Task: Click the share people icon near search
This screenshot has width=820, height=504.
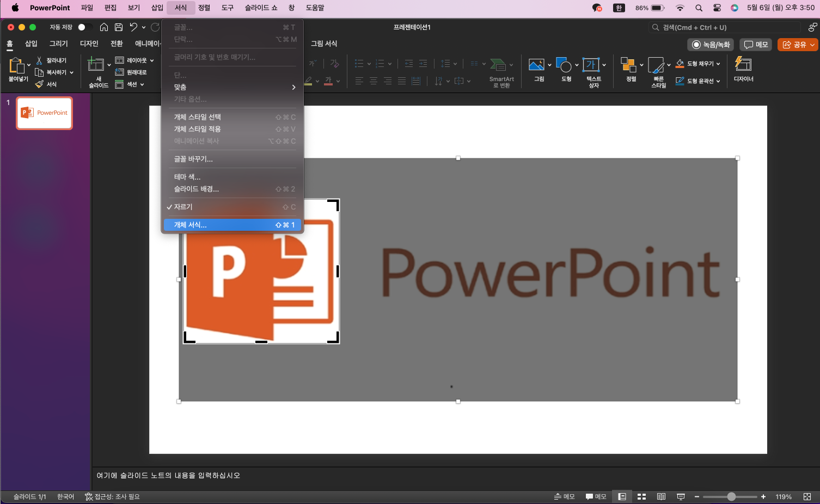Action: click(x=812, y=27)
